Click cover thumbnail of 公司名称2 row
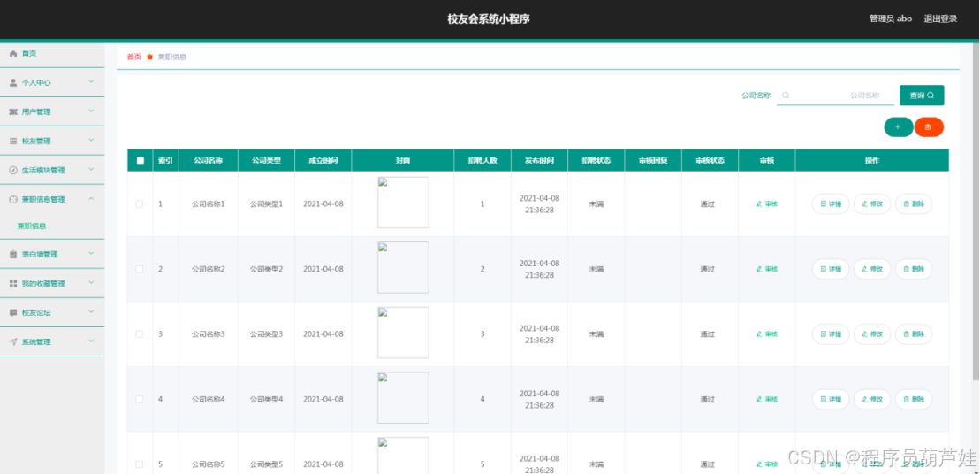Screen dimensions: 980x475 pyautogui.click(x=403, y=267)
